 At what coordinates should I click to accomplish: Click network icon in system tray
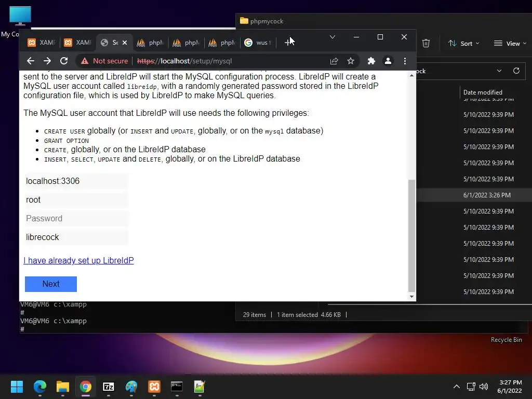click(471, 387)
